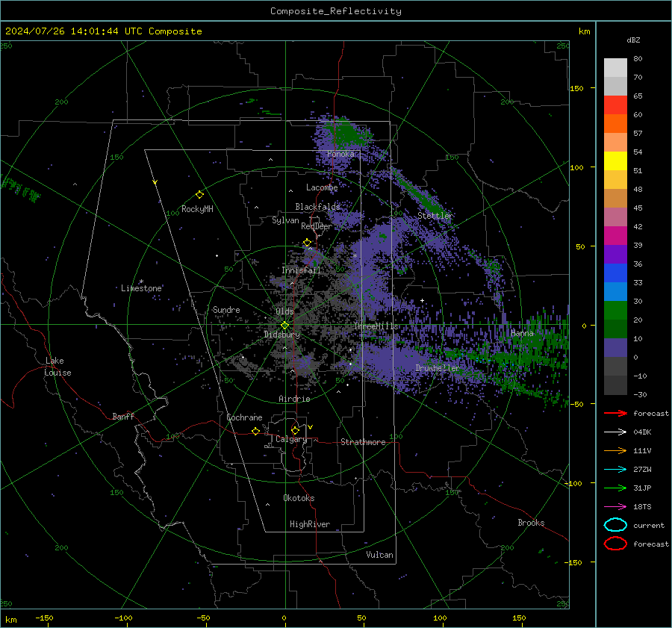The width and height of the screenshot is (672, 628).
Task: Click the 'Vulcan' city label
Action: click(379, 555)
